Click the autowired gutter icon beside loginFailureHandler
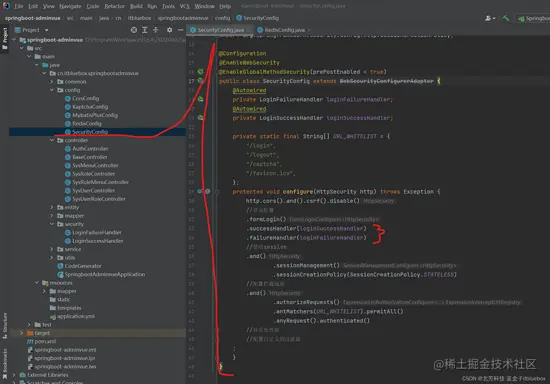The width and height of the screenshot is (550, 384). [x=200, y=99]
